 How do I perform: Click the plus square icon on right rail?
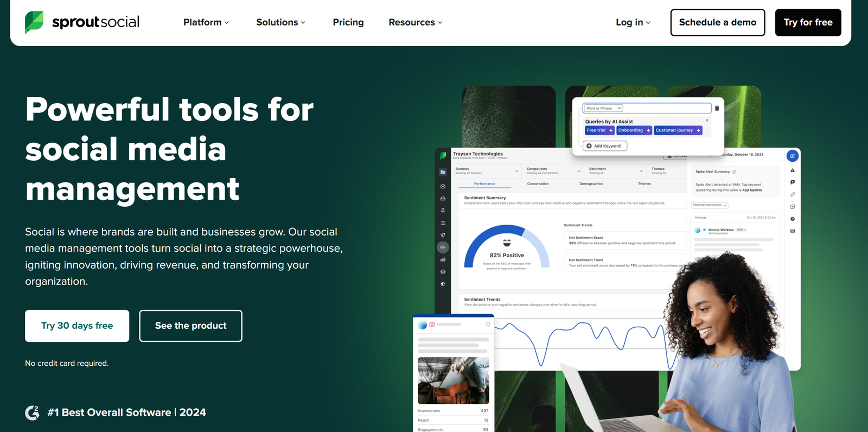[x=793, y=207]
